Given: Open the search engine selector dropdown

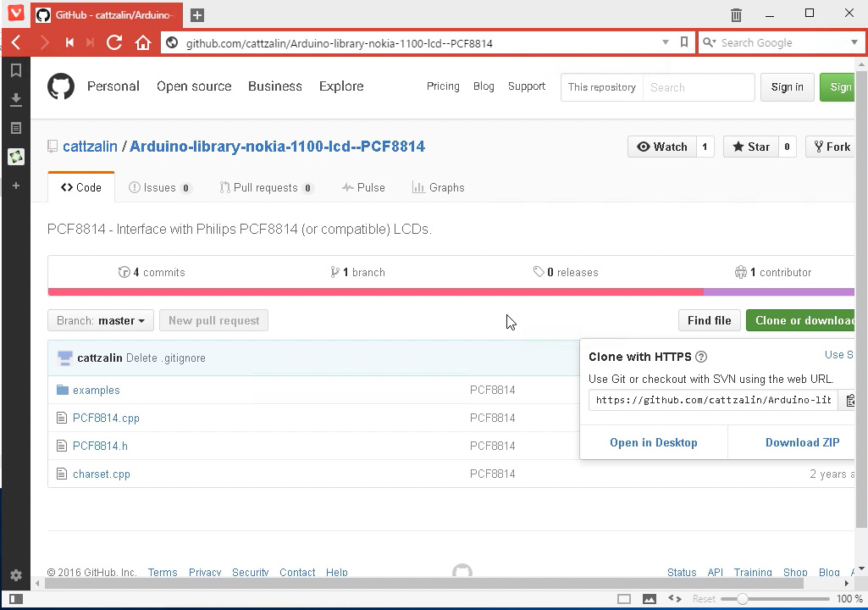Looking at the screenshot, I should 709,42.
